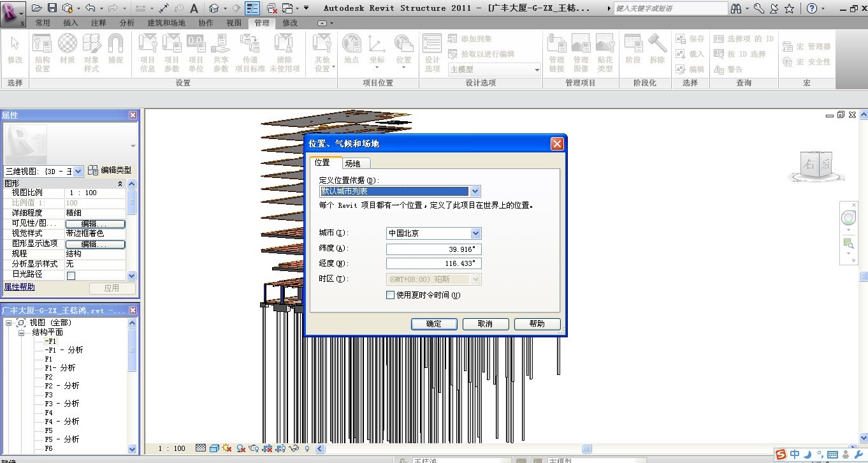Click the Close Hidden Windows icon

(272, 8)
